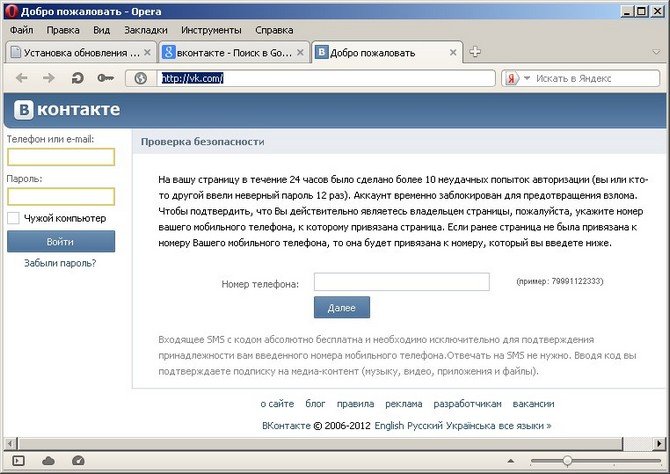Click the Opera Turbo speedometer icon
The image size is (670, 474).
click(78, 460)
